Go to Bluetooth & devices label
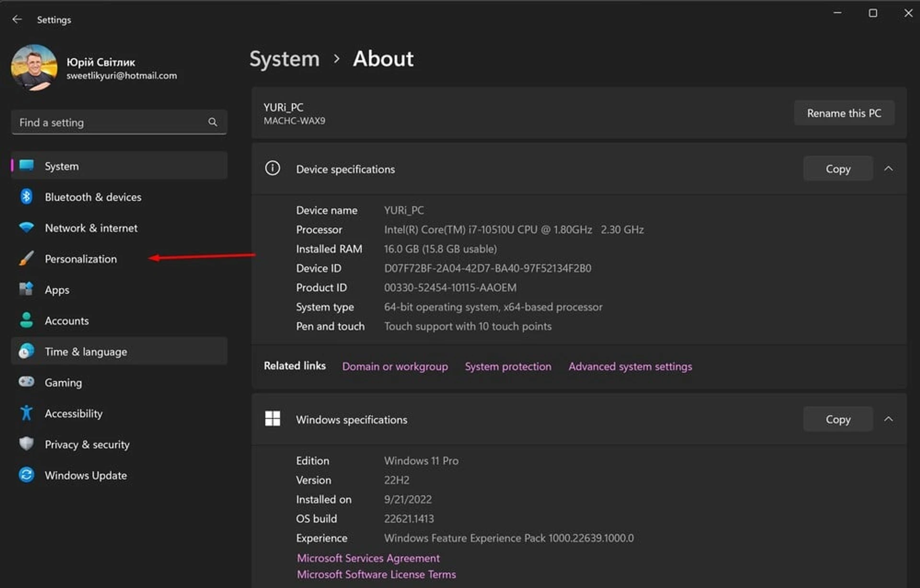 (x=93, y=197)
